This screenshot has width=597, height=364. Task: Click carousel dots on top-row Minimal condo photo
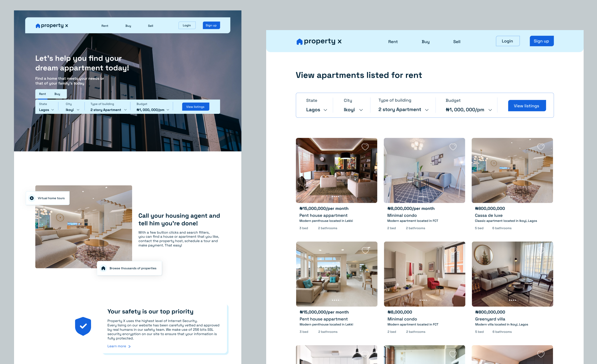point(425,196)
